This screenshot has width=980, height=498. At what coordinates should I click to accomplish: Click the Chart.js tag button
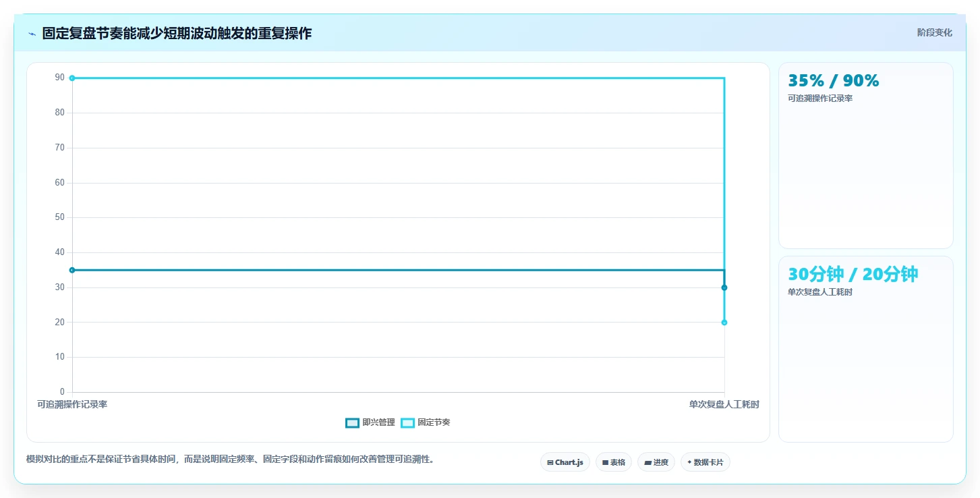click(565, 462)
